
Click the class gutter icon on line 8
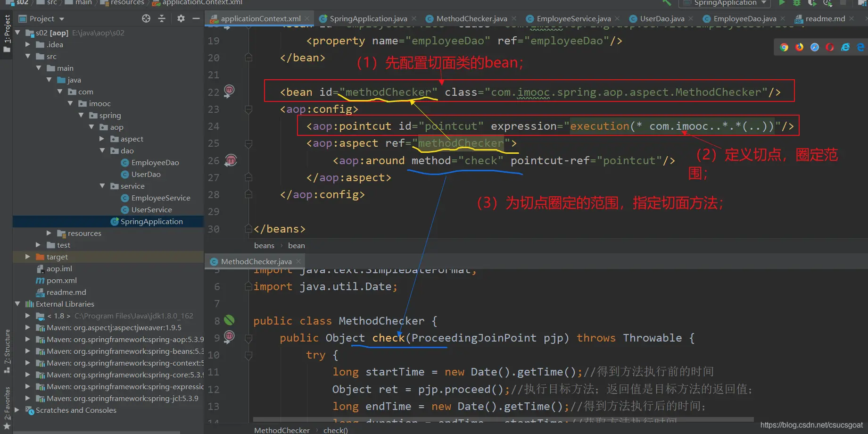point(229,321)
